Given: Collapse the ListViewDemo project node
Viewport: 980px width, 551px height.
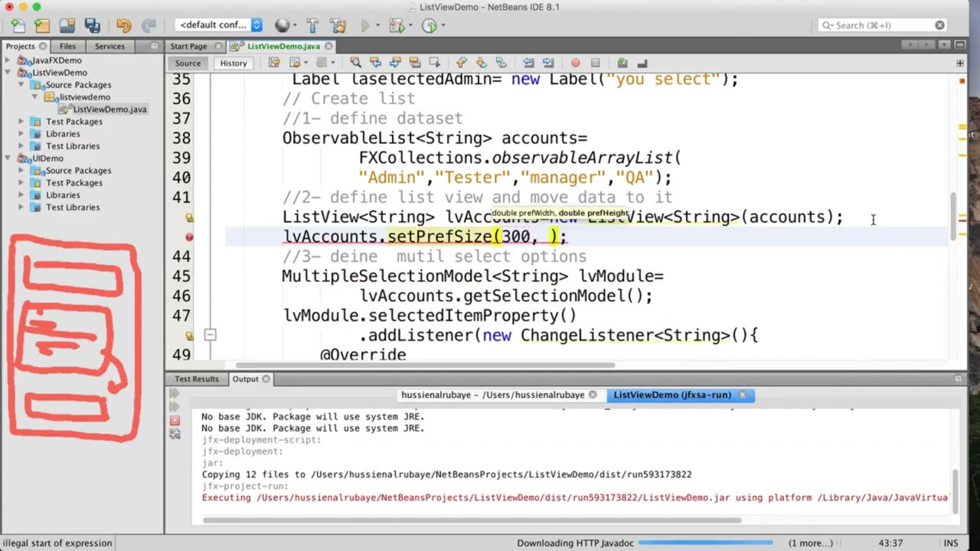Looking at the screenshot, I should [x=8, y=73].
